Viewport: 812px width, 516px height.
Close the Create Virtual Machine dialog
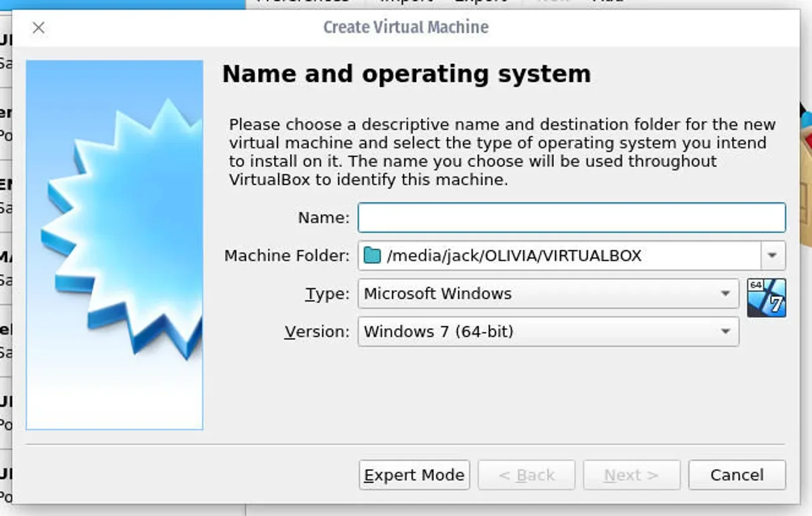click(x=39, y=27)
